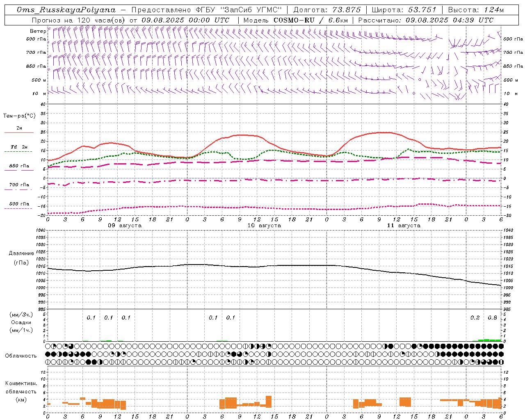The image size is (525, 420).
Task: Click the Ветер panel label
Action: click(38, 31)
